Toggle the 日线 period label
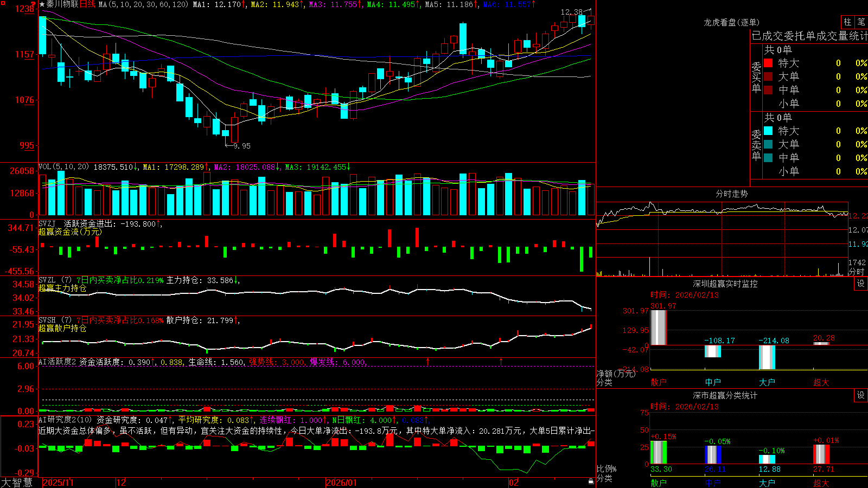Screen dimensions: 868x488 point(87,4)
